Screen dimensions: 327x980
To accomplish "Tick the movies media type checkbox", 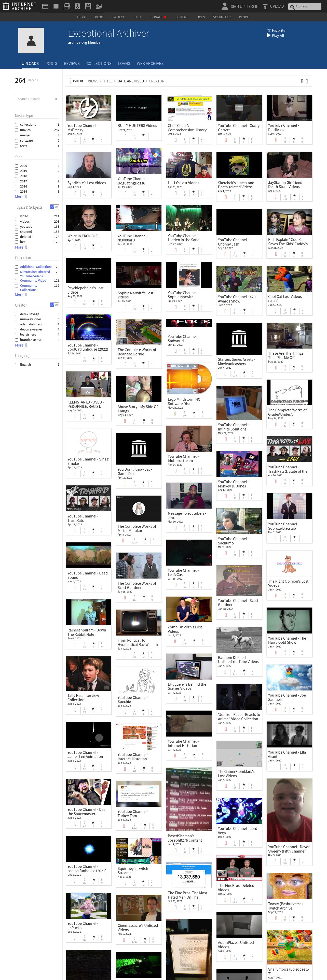I will click(x=17, y=130).
